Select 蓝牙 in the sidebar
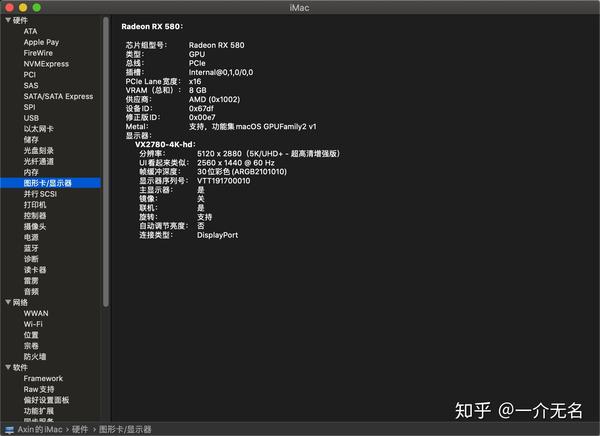 pyautogui.click(x=31, y=248)
